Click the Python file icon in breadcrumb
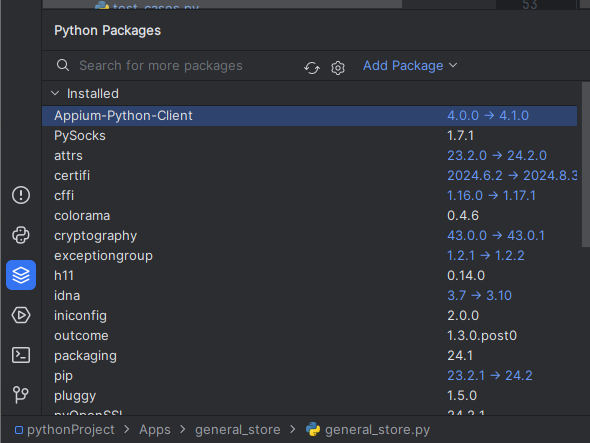The height and width of the screenshot is (443, 590). click(313, 429)
